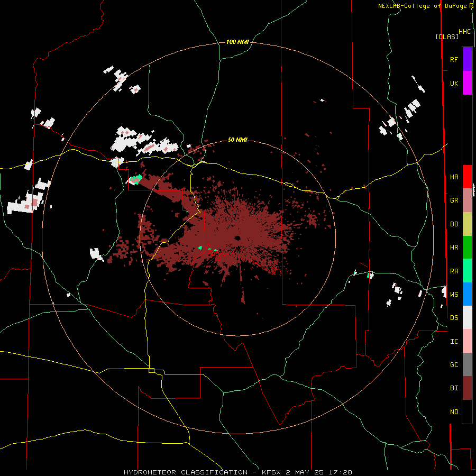This screenshot has width=476, height=476.
Task: Click the 100 NMI range ring label
Action: (237, 42)
